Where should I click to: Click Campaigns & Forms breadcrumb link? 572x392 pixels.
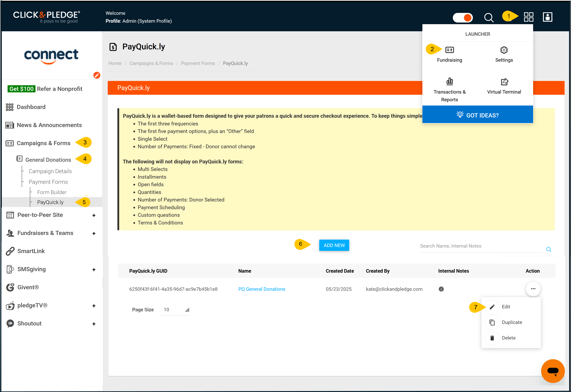[151, 63]
